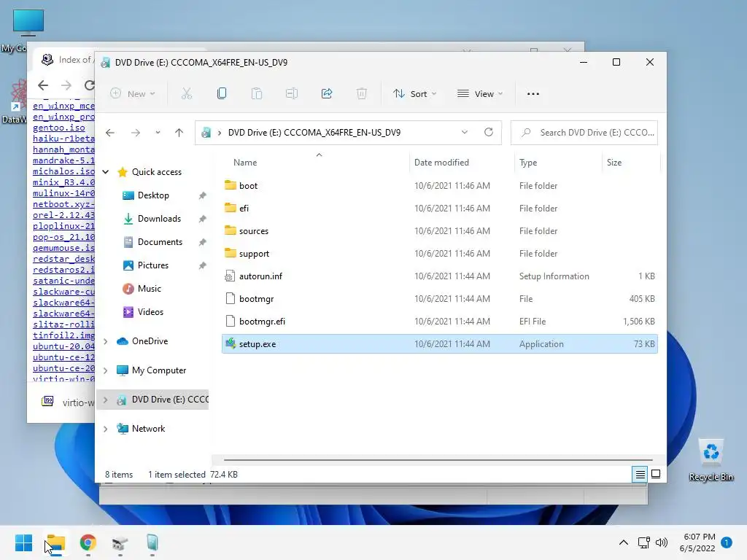Click the Cut scissors icon
This screenshot has height=560, width=747.
187,94
